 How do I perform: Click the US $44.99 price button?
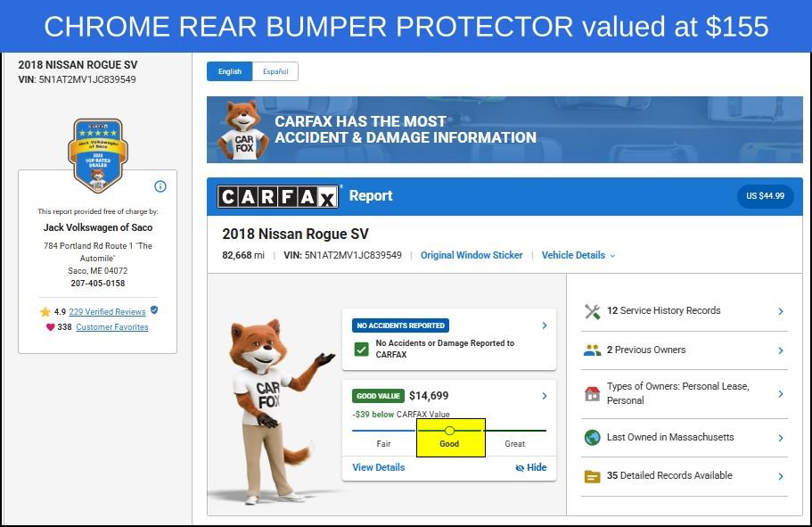click(x=765, y=196)
